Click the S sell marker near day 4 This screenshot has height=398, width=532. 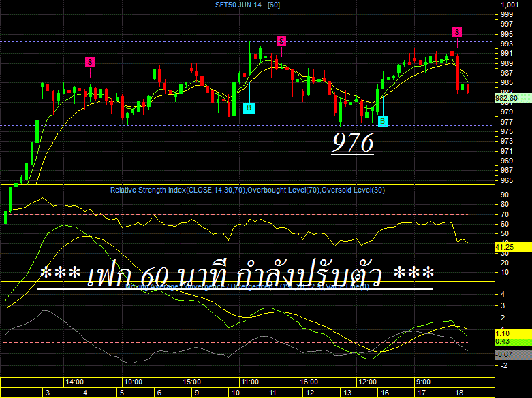click(90, 62)
